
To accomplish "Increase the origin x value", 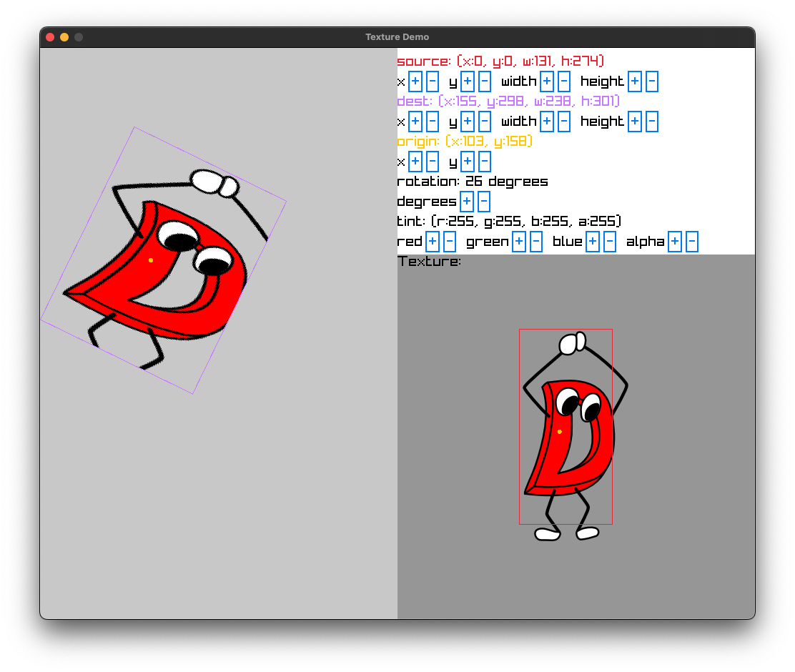I will pyautogui.click(x=415, y=161).
